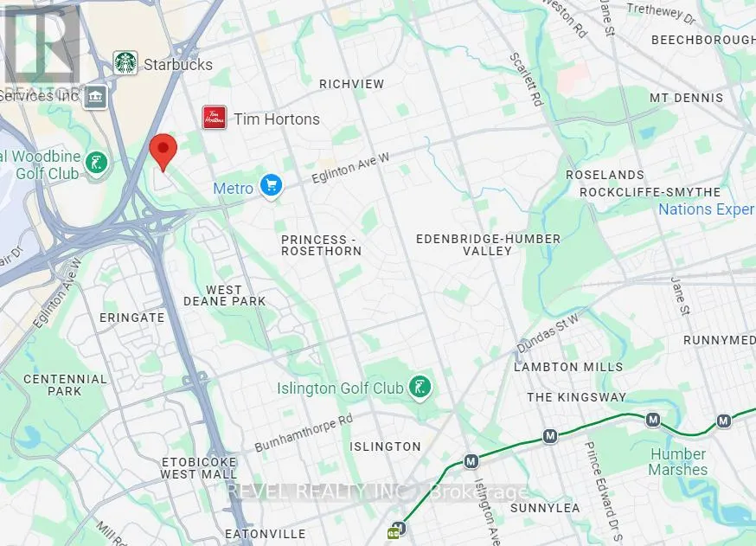Screen dimensions: 756x546
Task: Click the Starbucks logo icon
Action: coord(125,63)
